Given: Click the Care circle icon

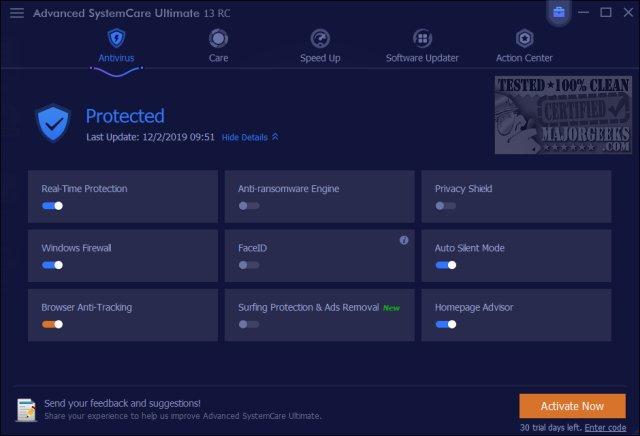Looking at the screenshot, I should [218, 39].
